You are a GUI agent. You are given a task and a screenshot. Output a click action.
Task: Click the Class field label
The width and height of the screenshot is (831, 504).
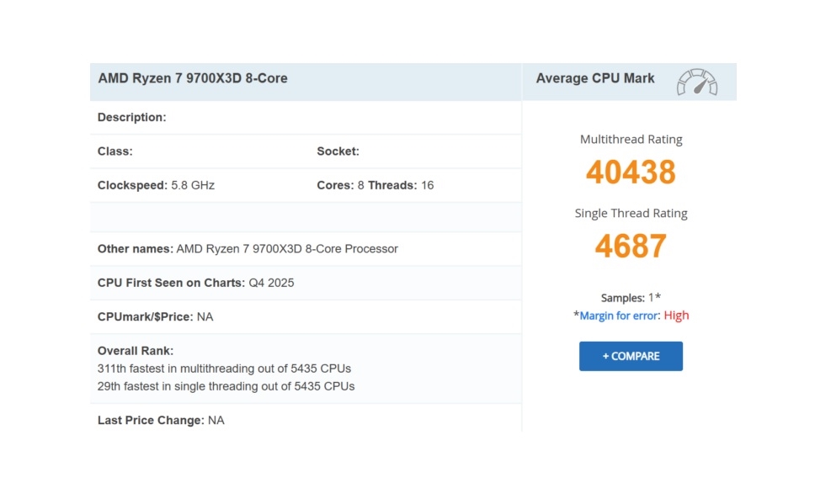115,151
